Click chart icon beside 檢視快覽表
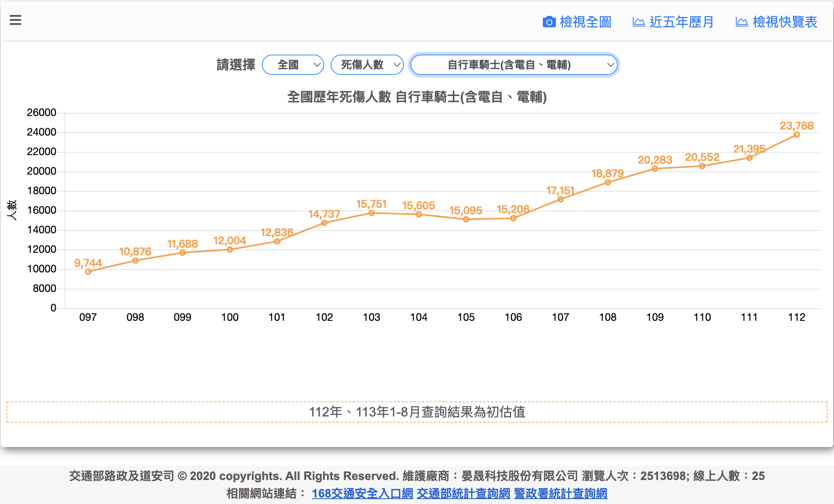This screenshot has height=504, width=834. pyautogui.click(x=742, y=22)
